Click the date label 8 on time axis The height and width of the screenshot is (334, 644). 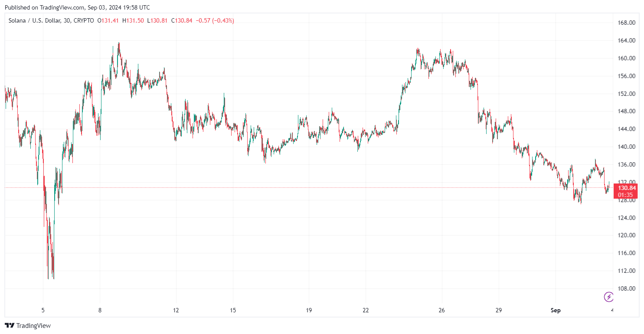click(100, 310)
